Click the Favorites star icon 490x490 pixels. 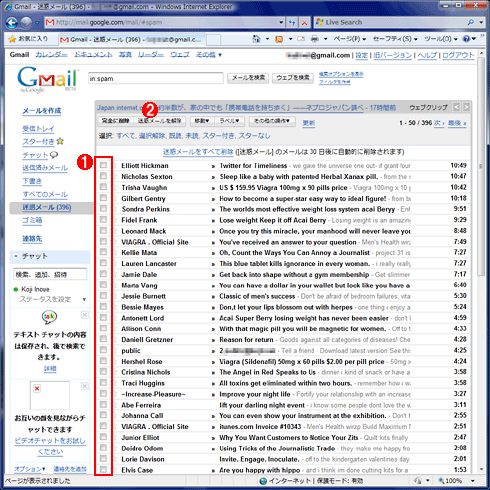[x=12, y=39]
